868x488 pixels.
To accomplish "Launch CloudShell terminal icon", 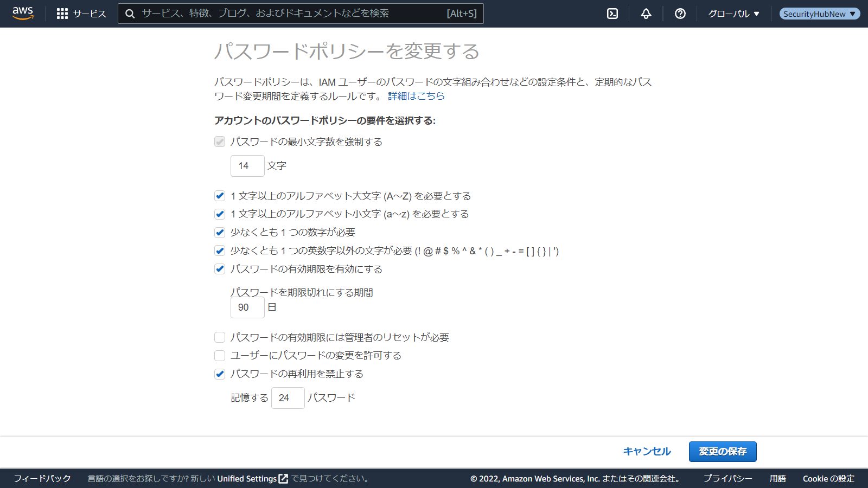I will (x=612, y=14).
